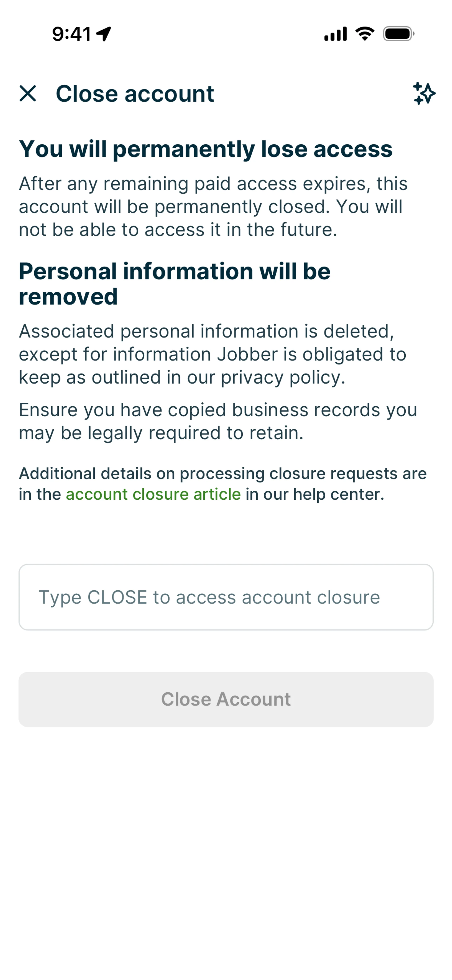Click the "You will permanently lose access" heading
The height and width of the screenshot is (980, 452).
(206, 149)
